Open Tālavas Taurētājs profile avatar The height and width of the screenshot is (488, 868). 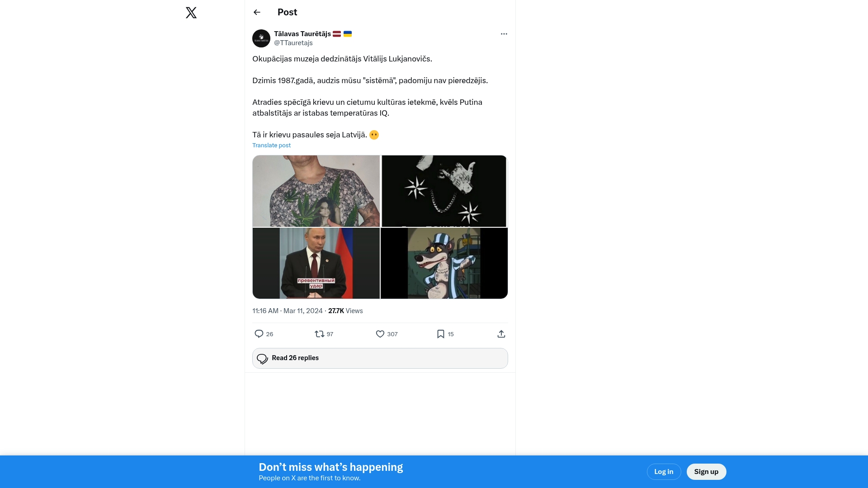coord(261,38)
